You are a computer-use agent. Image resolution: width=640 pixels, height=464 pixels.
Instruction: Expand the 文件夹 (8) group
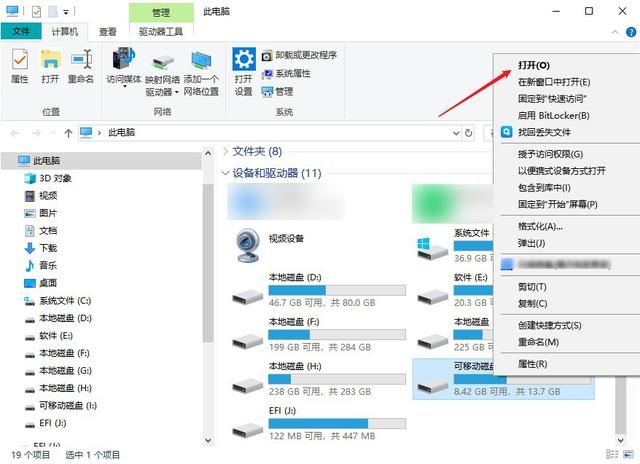point(225,151)
